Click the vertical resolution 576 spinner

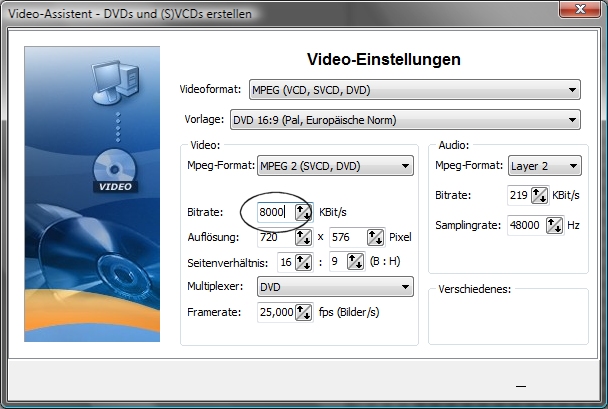coord(376,238)
